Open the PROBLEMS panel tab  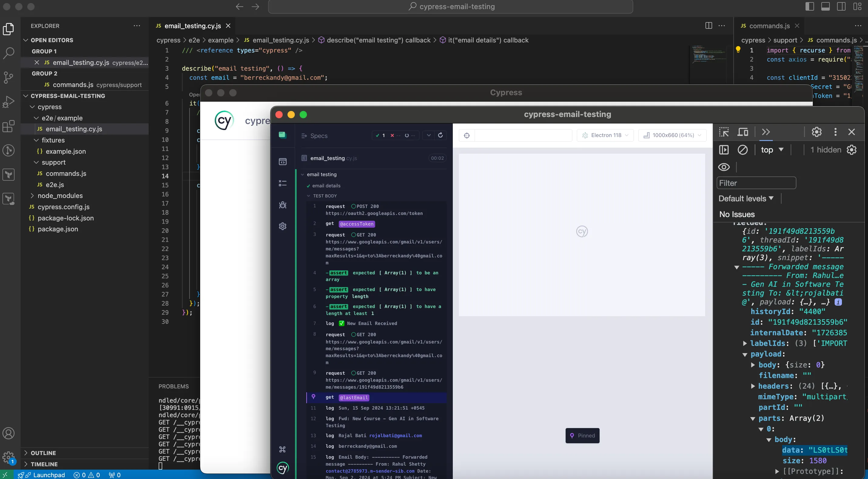[173, 386]
